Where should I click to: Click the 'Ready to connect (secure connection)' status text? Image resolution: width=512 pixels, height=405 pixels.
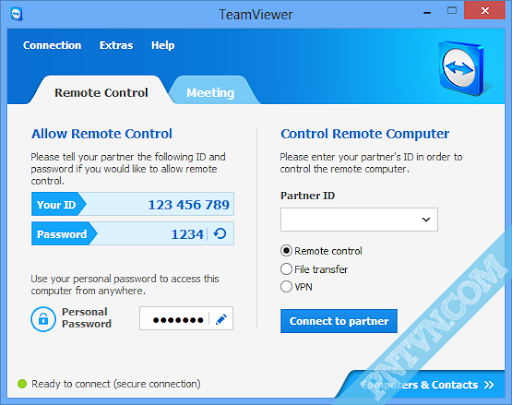coord(116,384)
